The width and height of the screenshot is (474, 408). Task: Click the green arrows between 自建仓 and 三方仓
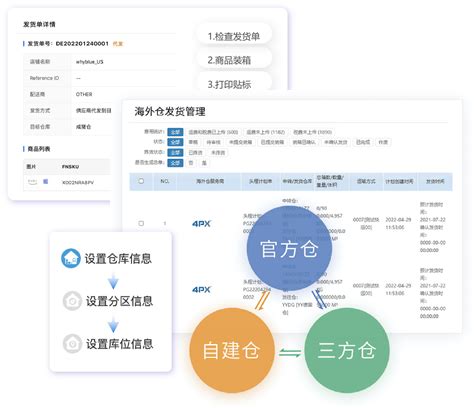pos(290,352)
